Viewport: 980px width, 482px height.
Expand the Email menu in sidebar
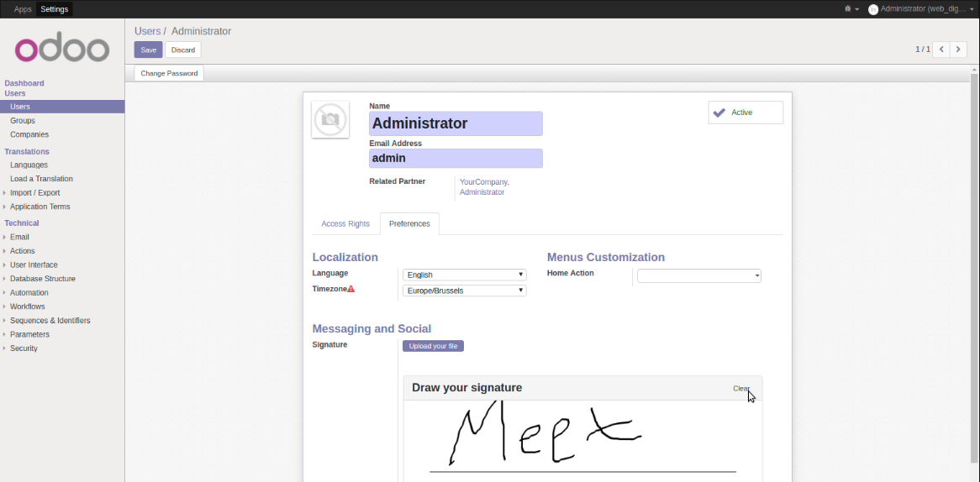19,237
